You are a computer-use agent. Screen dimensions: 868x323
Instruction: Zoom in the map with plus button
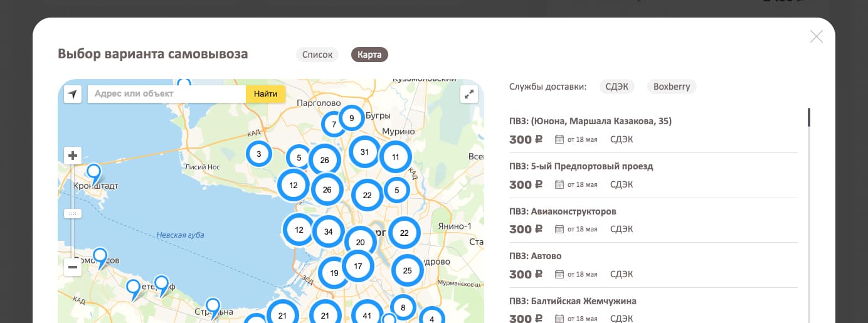click(73, 156)
